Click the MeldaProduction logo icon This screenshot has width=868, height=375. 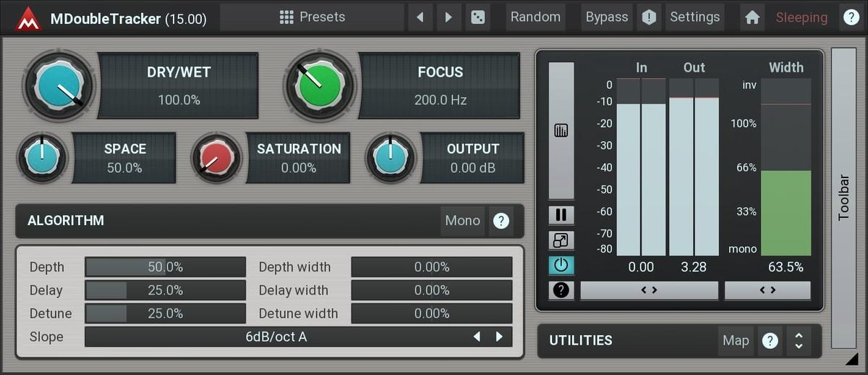(29, 18)
